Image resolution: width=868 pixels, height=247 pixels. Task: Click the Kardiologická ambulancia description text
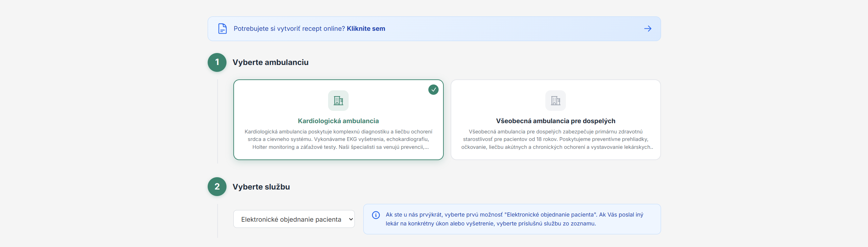pos(338,139)
